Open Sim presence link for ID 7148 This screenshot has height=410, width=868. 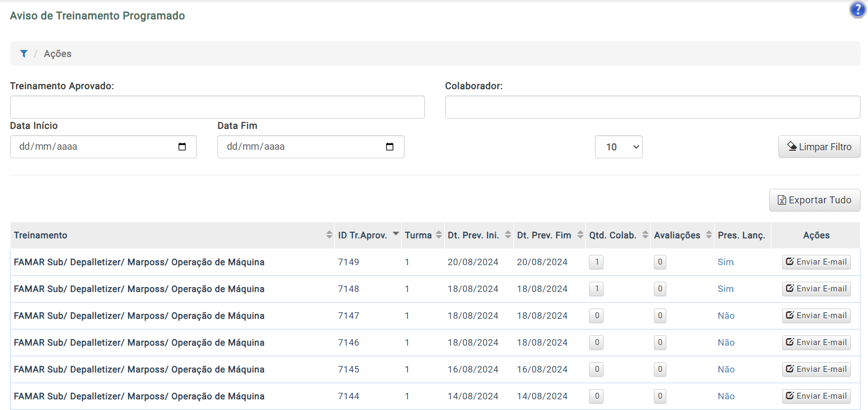[x=725, y=289]
